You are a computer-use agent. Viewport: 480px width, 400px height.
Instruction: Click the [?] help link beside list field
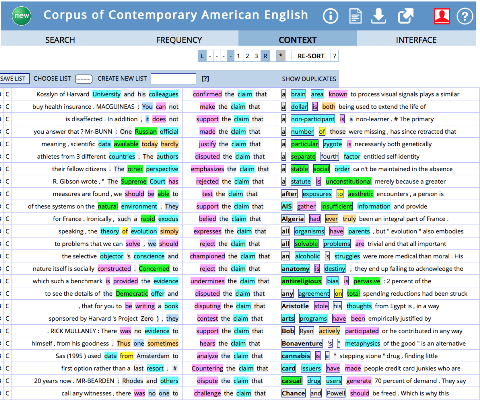(205, 79)
